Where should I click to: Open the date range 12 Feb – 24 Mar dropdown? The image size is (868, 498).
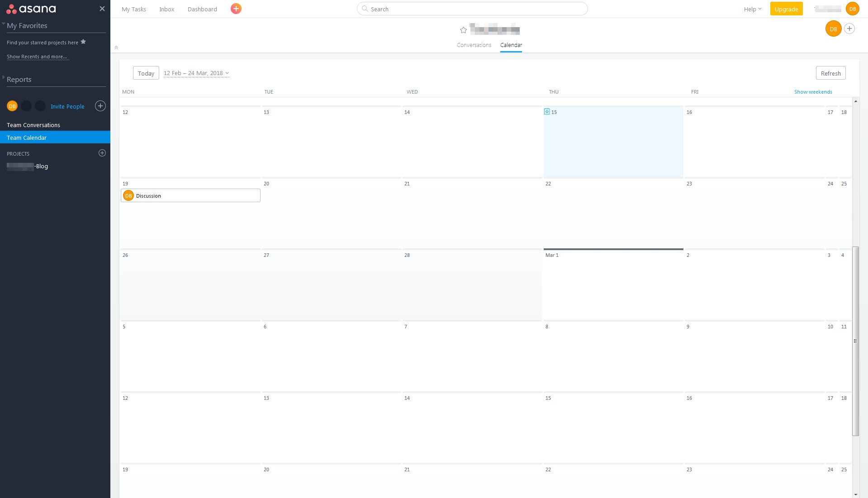(x=196, y=73)
